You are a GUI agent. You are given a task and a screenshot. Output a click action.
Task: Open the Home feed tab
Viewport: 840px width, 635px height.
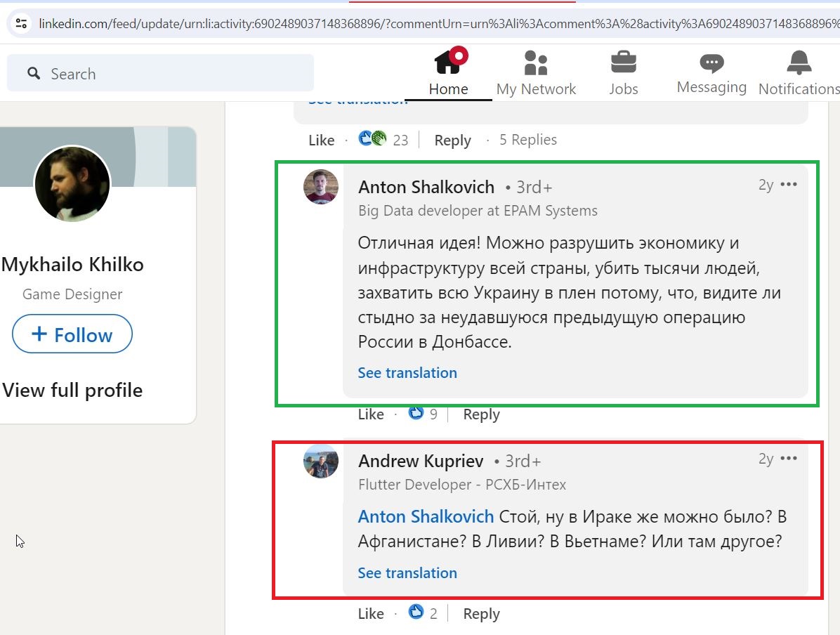(448, 72)
